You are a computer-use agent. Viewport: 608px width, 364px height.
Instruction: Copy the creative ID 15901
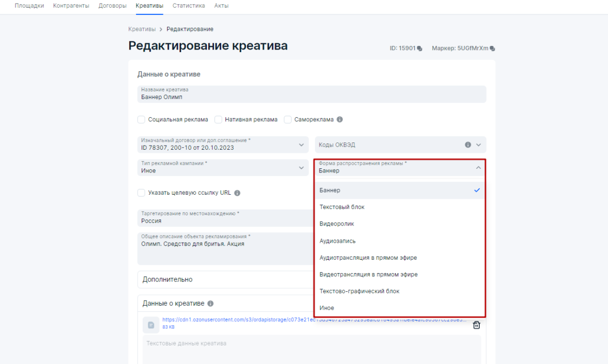click(420, 49)
